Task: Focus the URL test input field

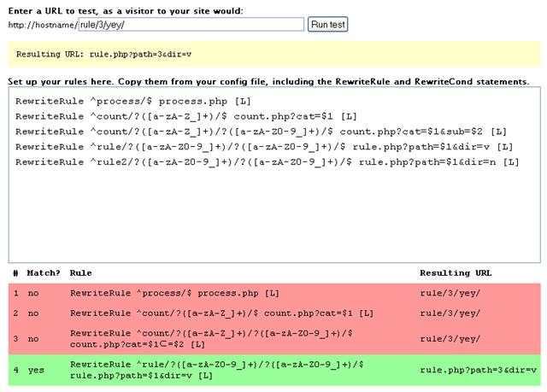Action: tap(191, 25)
